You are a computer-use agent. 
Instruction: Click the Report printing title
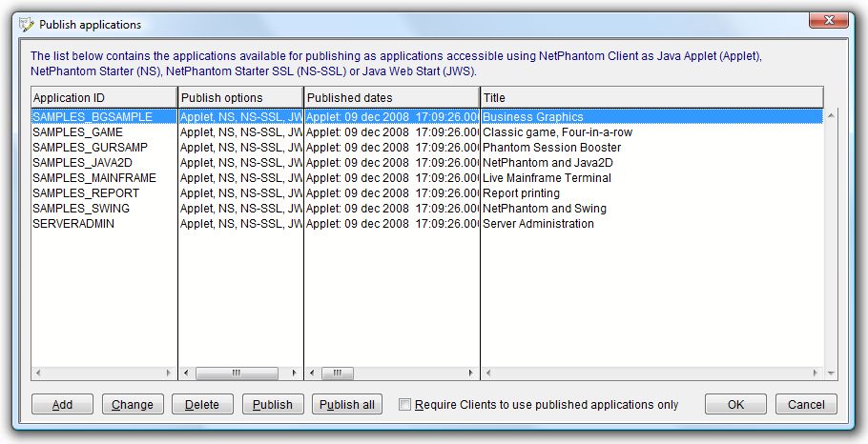tap(521, 193)
